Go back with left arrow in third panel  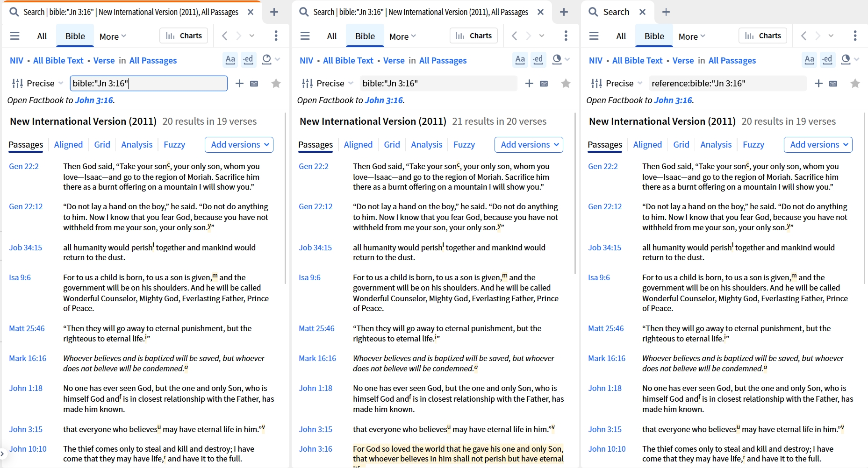[803, 35]
